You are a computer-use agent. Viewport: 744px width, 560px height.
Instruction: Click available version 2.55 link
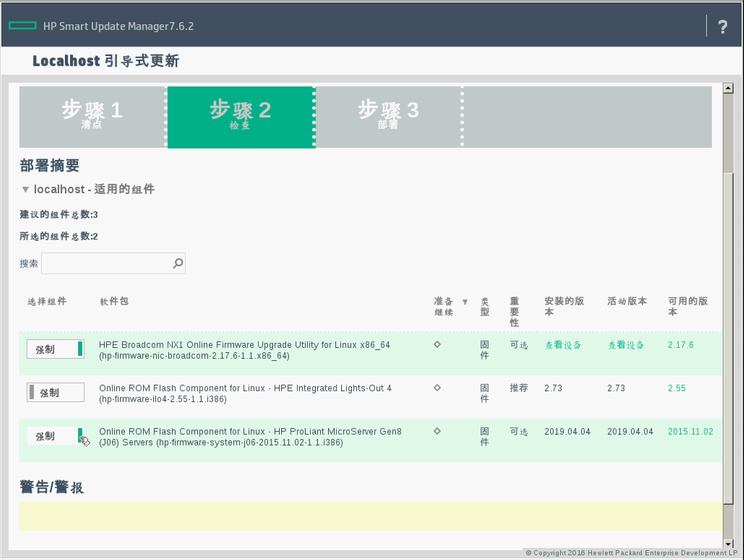coord(677,388)
